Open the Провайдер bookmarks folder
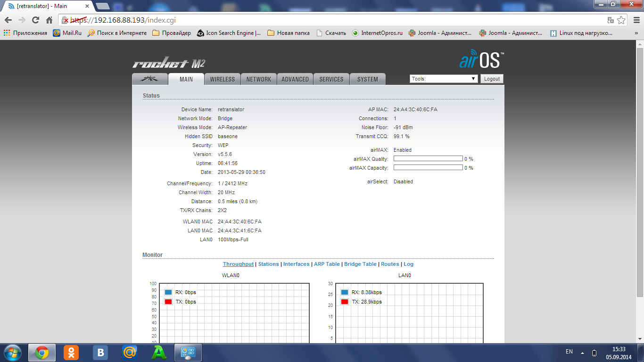 172,33
